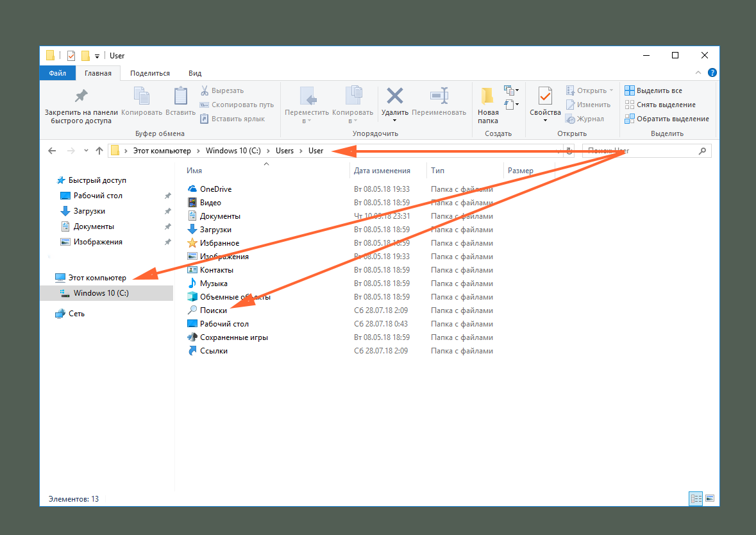Click the Open dropdown in ribbon
756x535 pixels.
(590, 90)
